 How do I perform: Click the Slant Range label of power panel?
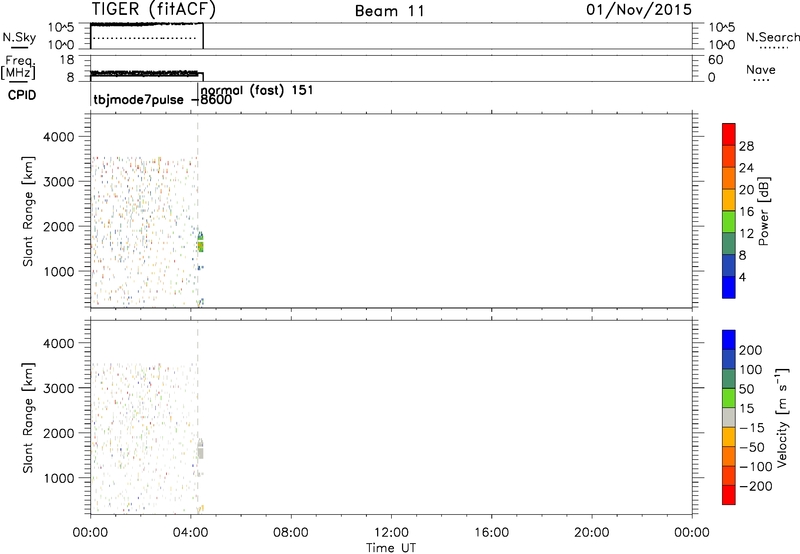click(28, 211)
